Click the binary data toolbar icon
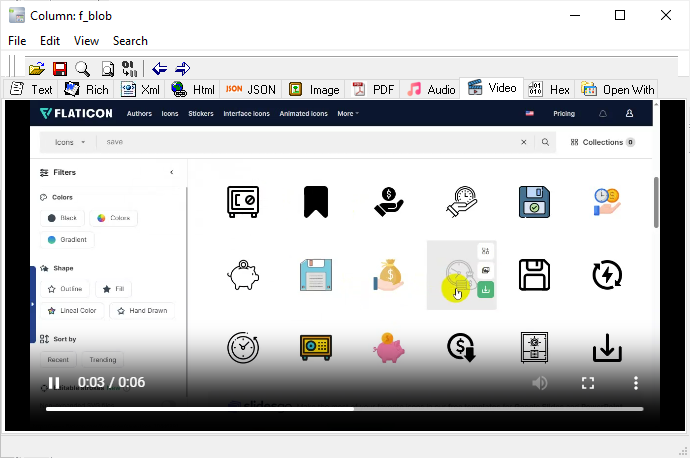Screen dimensions: 690x458 (x=128, y=69)
